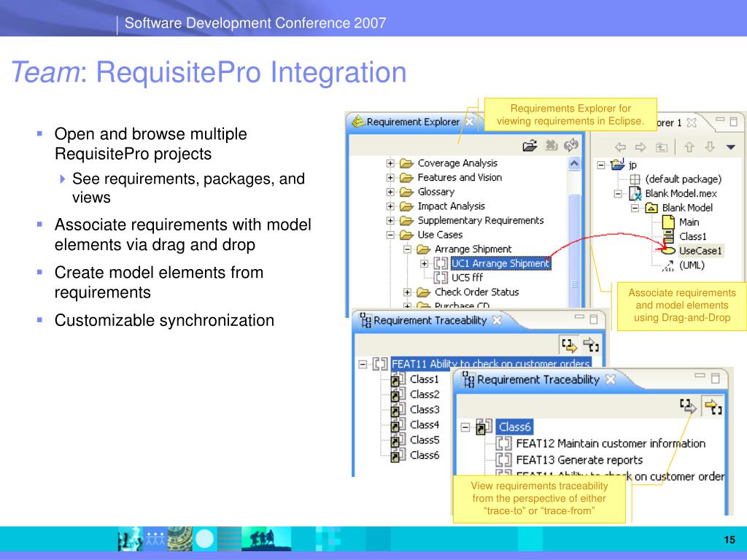Toggle trace-from view in FEAT11 traceability panel

pyautogui.click(x=591, y=345)
